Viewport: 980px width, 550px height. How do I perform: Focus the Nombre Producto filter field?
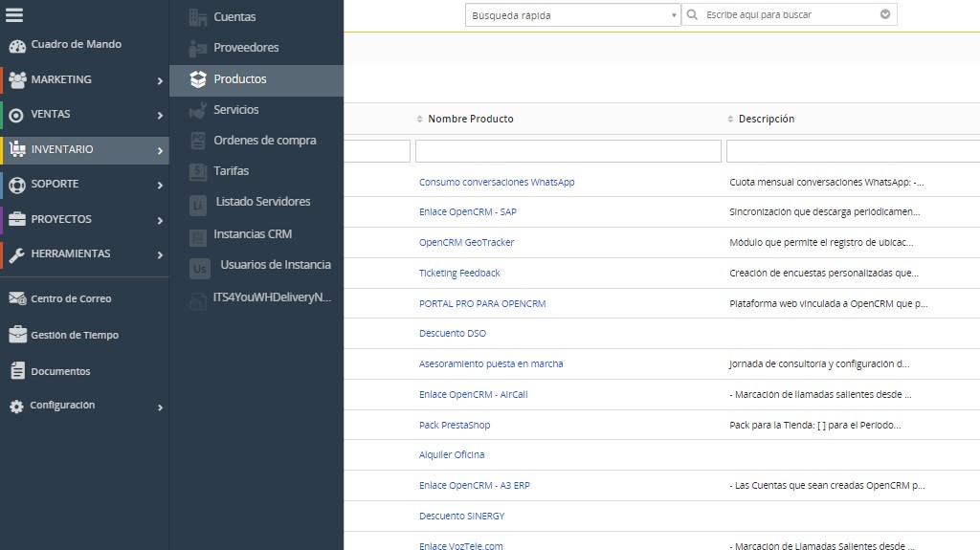tap(568, 151)
